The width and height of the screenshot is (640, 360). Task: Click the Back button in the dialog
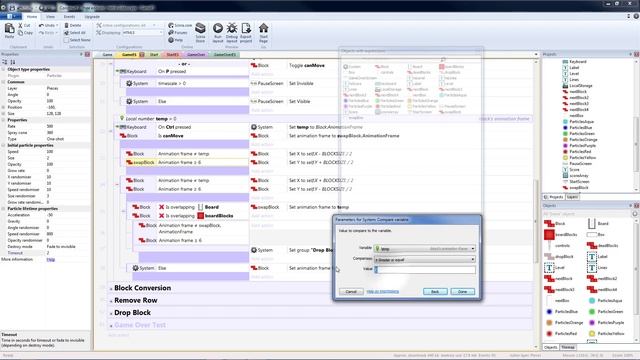click(x=435, y=292)
